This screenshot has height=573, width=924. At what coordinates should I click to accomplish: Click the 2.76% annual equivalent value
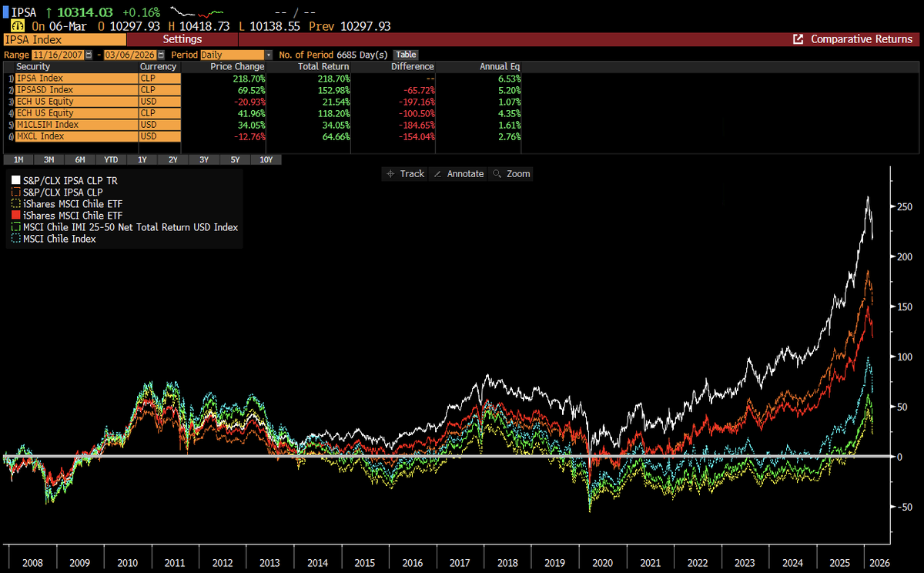click(x=508, y=136)
